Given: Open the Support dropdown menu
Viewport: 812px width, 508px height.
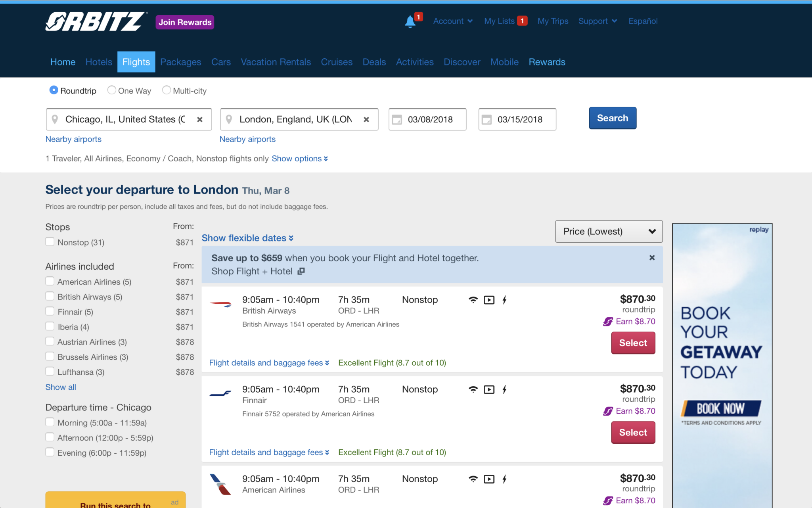Looking at the screenshot, I should pos(598,21).
